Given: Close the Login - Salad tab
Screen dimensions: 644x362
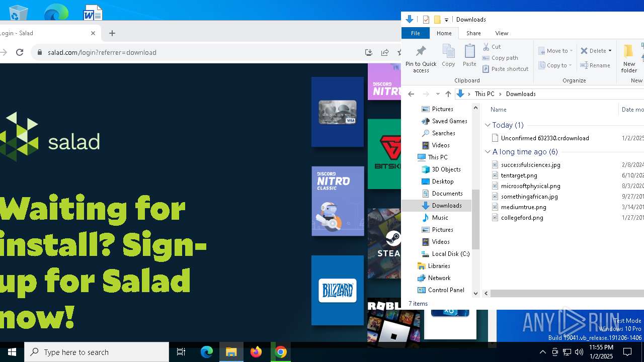Looking at the screenshot, I should (x=93, y=33).
